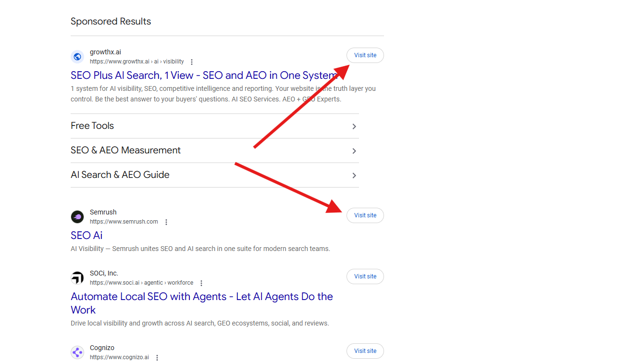Open Automate Local SEO with Agents headline
This screenshot has width=644, height=364.
pyautogui.click(x=202, y=303)
